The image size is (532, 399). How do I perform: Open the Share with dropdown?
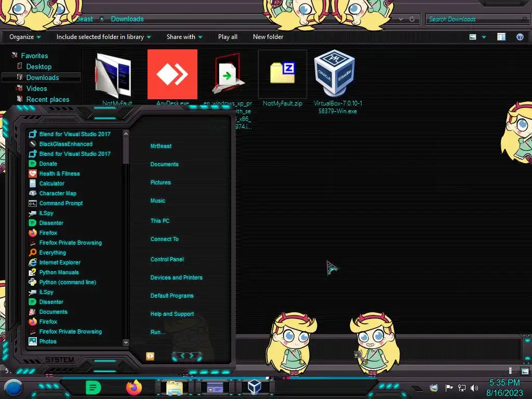(184, 37)
